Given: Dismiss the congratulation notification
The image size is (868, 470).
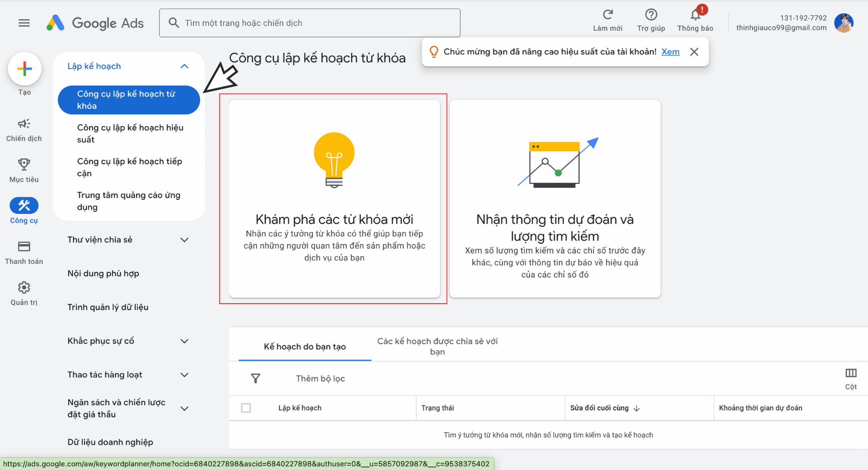Looking at the screenshot, I should (x=694, y=52).
